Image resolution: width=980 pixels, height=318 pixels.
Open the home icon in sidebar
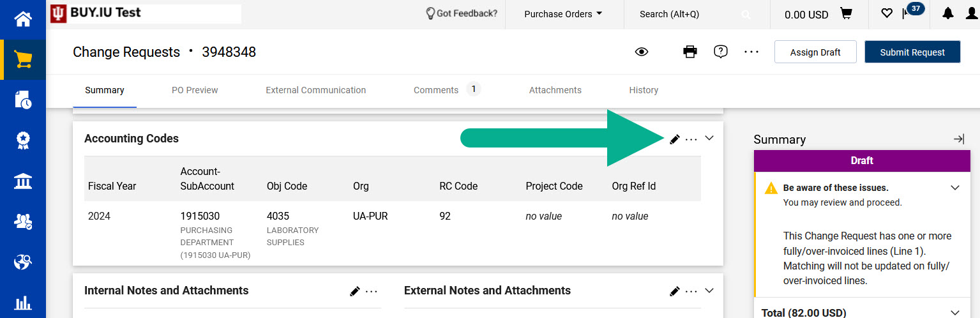[x=23, y=19]
